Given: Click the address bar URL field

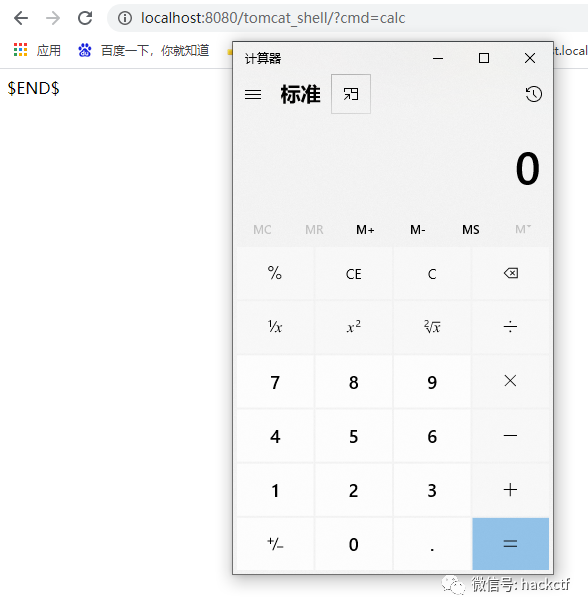Looking at the screenshot, I should point(347,18).
